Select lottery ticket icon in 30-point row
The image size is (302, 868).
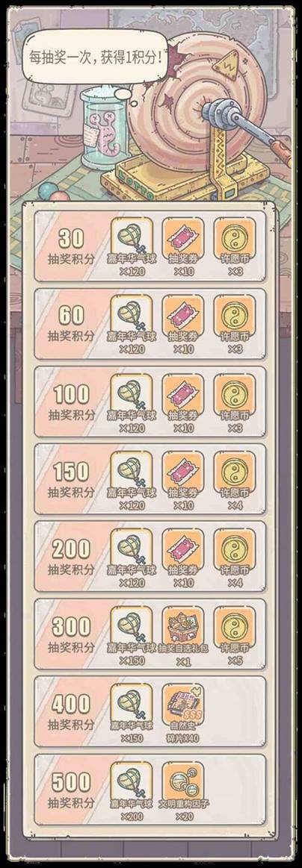pos(183,238)
